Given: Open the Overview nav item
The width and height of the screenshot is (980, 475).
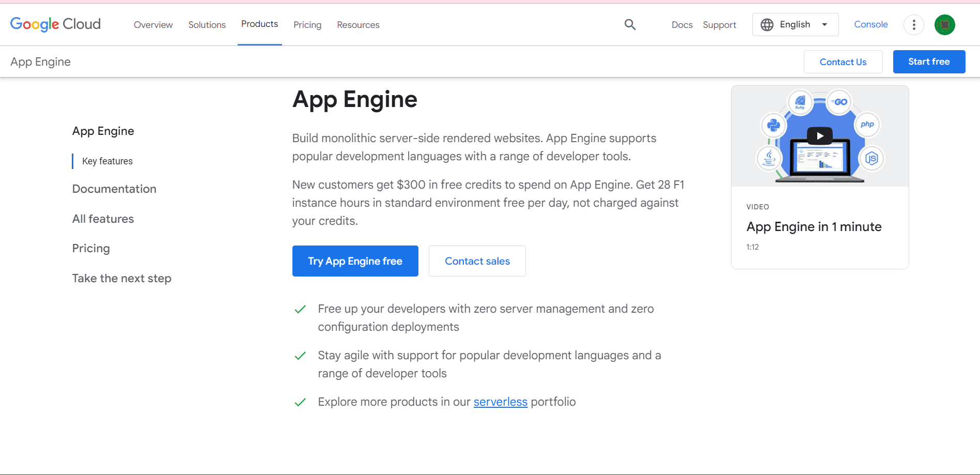Looking at the screenshot, I should (153, 25).
